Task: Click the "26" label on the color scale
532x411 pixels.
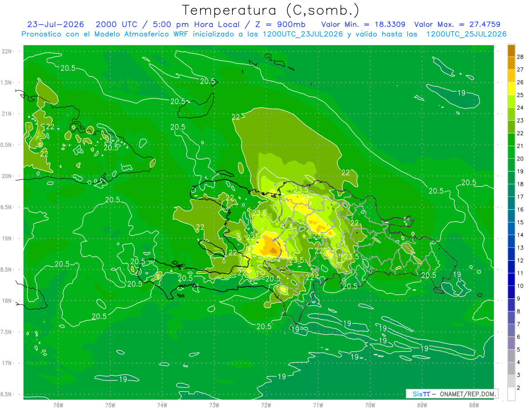Action: pyautogui.click(x=520, y=82)
